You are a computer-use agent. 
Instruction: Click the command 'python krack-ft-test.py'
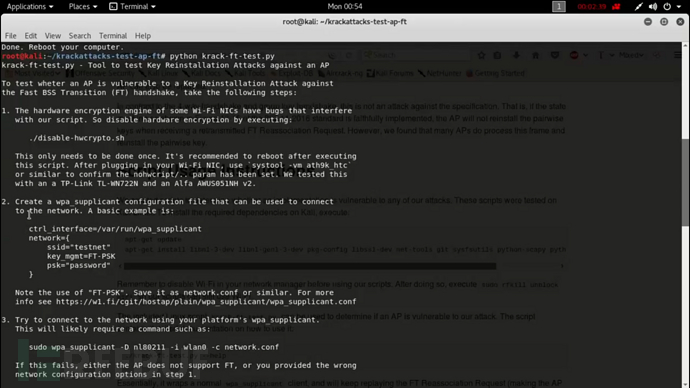222,56
